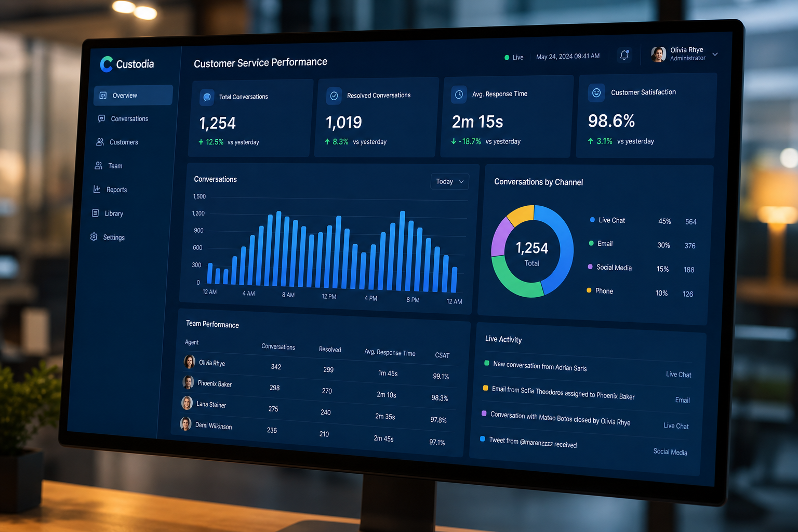Sort by the Resolved column header
The height and width of the screenshot is (532, 798).
click(330, 350)
